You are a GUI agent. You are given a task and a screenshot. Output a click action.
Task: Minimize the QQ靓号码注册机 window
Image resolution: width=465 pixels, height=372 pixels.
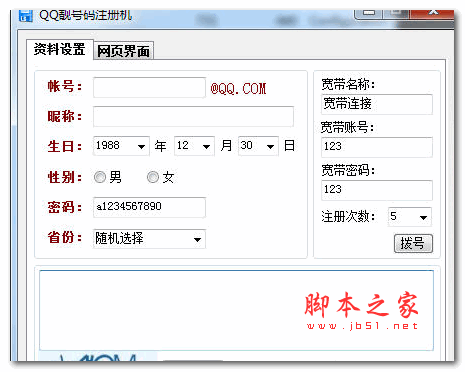pos(369,13)
